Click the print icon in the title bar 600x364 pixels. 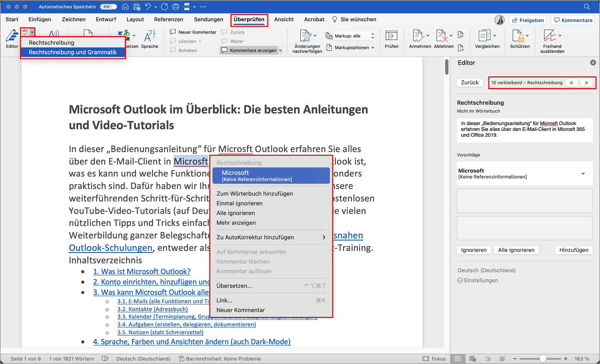click(x=176, y=7)
